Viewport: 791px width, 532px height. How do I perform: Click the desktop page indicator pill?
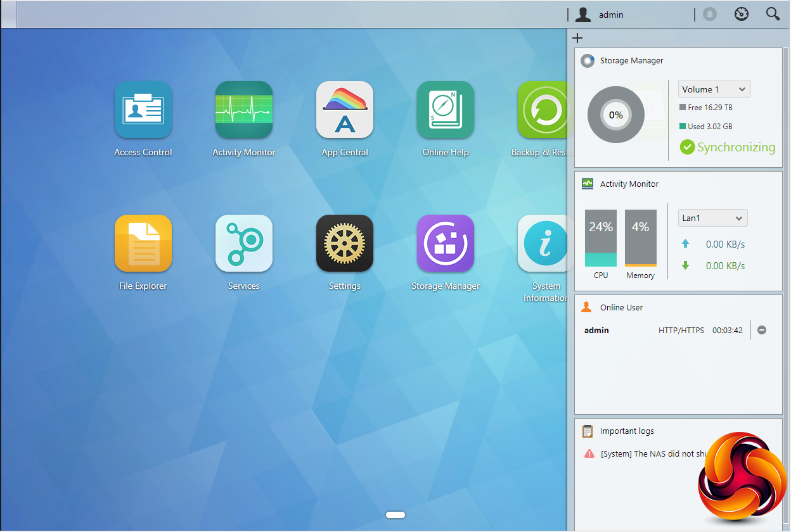pyautogui.click(x=395, y=515)
